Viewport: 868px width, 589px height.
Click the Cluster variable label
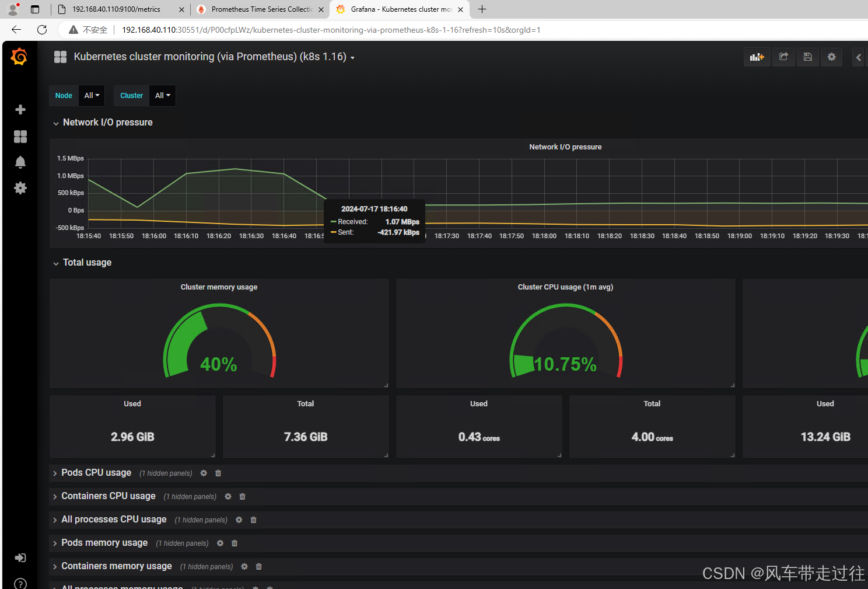point(131,96)
